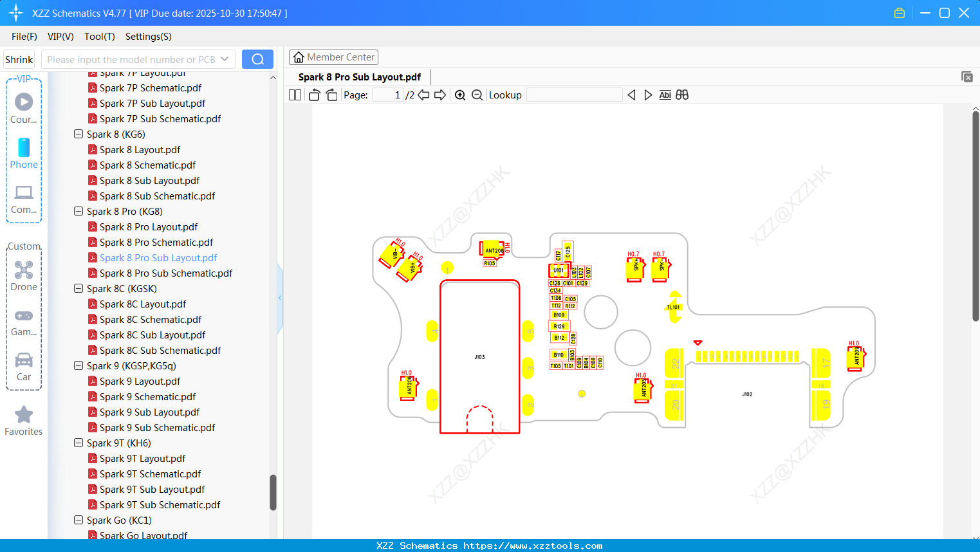Open the Member Center
The height and width of the screenshot is (552, 980).
tap(333, 57)
